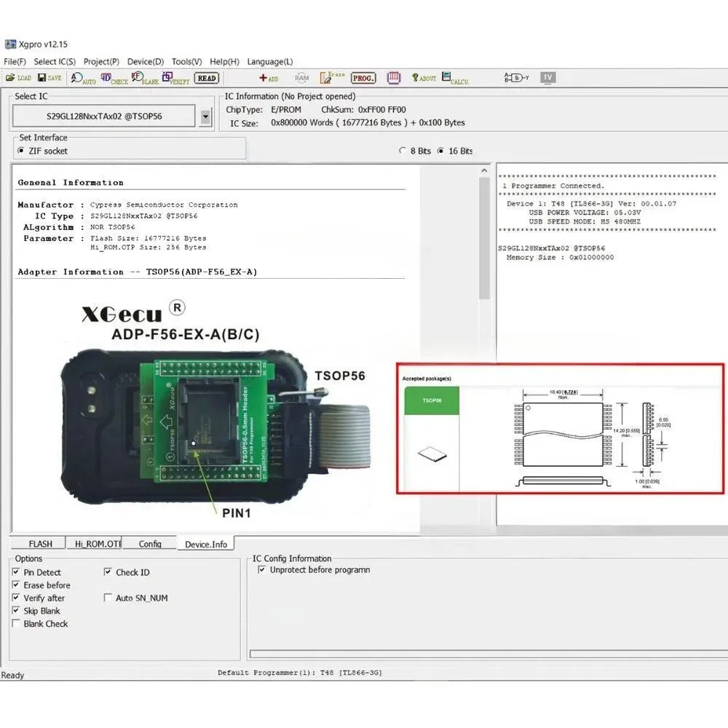Click the RAM test toolbar icon
This screenshot has height=728, width=728.
click(301, 78)
